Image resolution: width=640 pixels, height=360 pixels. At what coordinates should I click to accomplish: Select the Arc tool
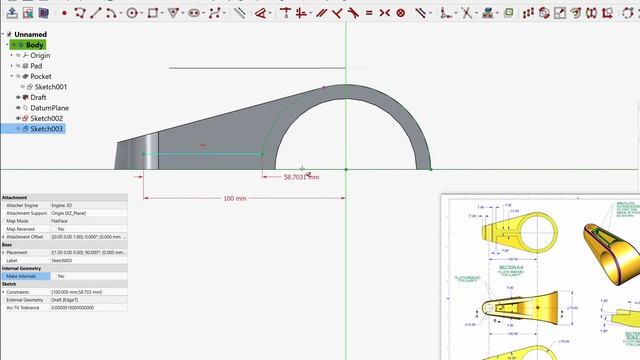pos(111,13)
